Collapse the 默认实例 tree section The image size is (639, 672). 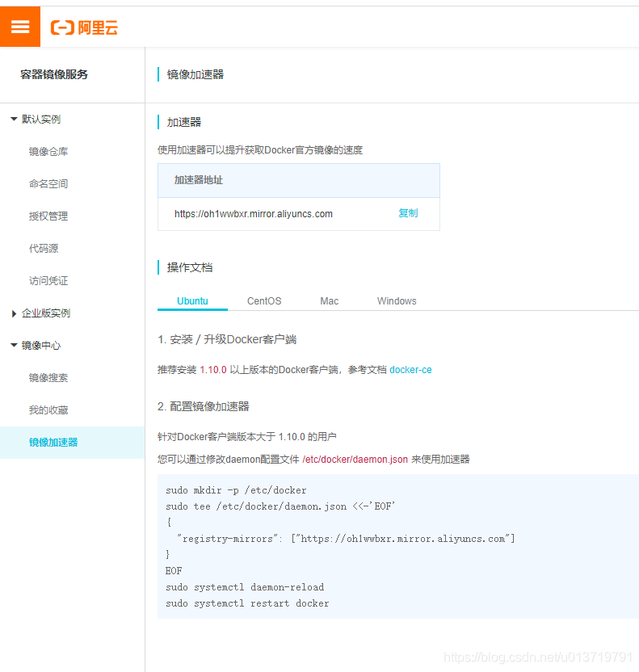pos(15,120)
